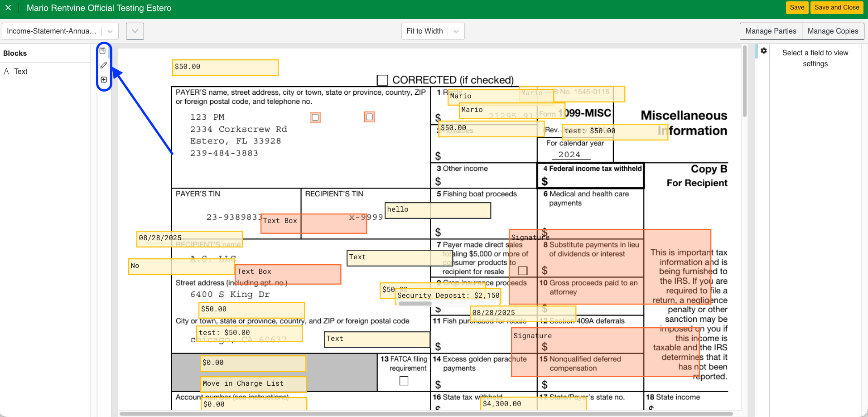This screenshot has width=868, height=417.
Task: Open Manage Copies
Action: (x=833, y=31)
